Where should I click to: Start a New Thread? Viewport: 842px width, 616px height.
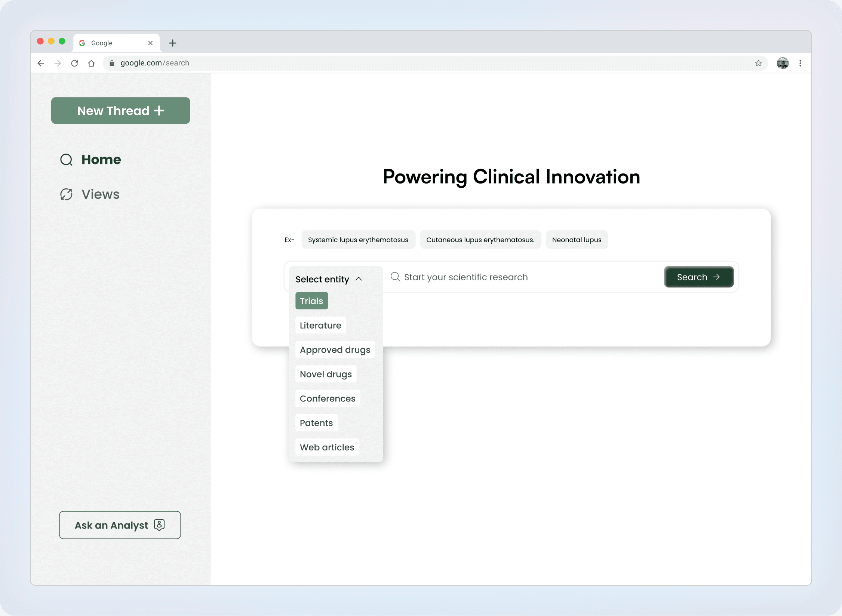[x=120, y=111]
